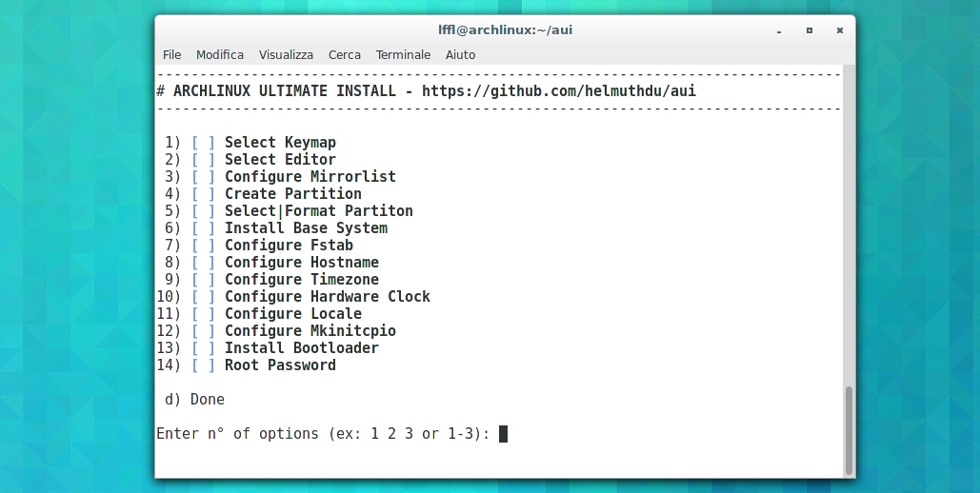Click the 'Configure Hostname' text
Image resolution: width=980 pixels, height=493 pixels.
click(x=302, y=263)
